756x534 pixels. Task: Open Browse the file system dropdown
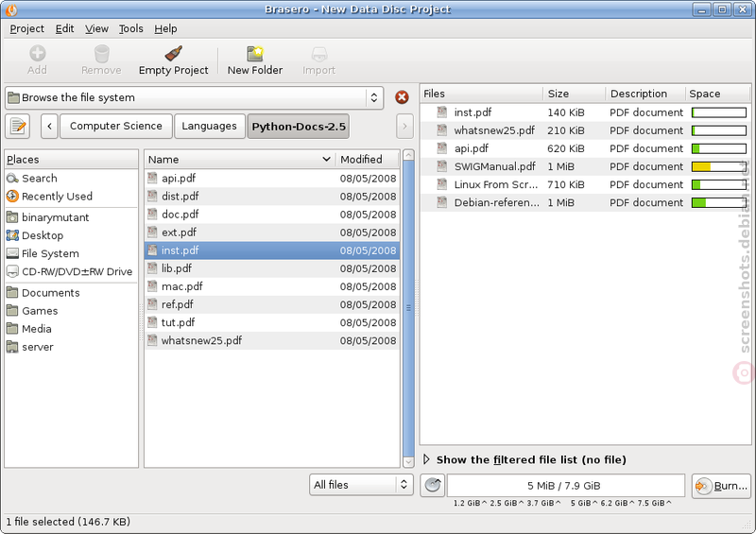click(x=195, y=98)
